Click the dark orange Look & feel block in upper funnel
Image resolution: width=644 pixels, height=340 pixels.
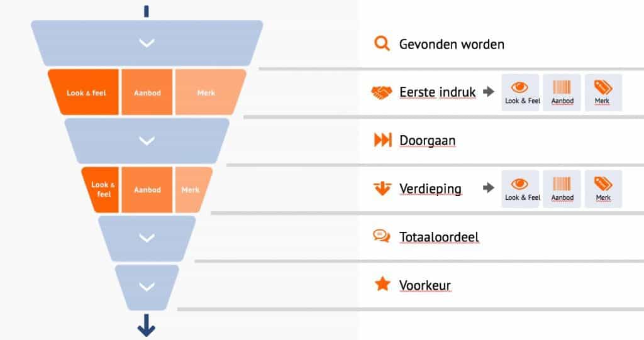click(x=86, y=93)
